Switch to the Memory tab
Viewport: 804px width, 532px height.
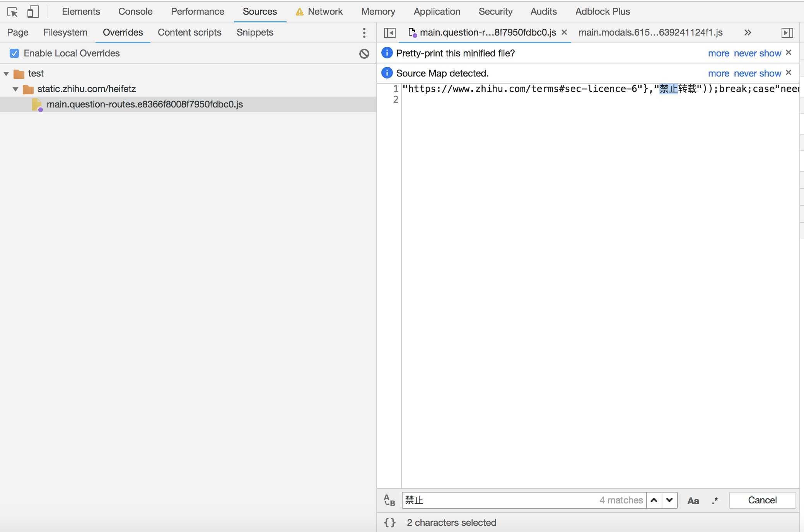378,12
